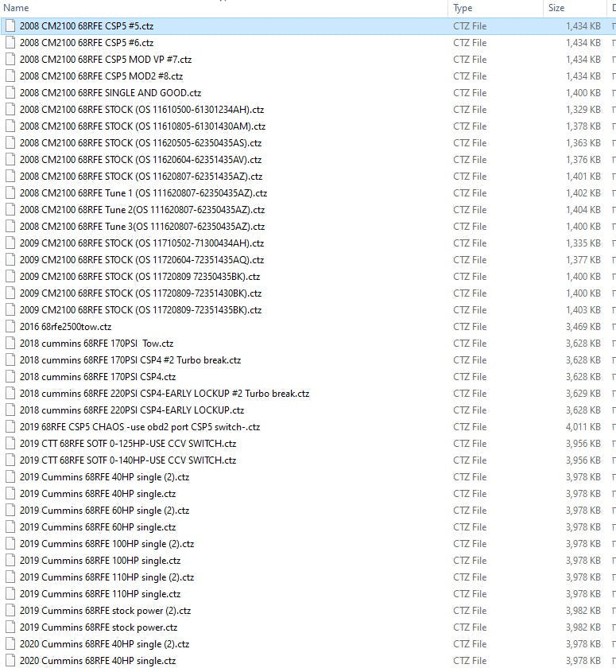This screenshot has height=672, width=616.
Task: Click file icon for 2018 cummins 68RFE 170PSI Tow.ctz
Action: [10, 344]
